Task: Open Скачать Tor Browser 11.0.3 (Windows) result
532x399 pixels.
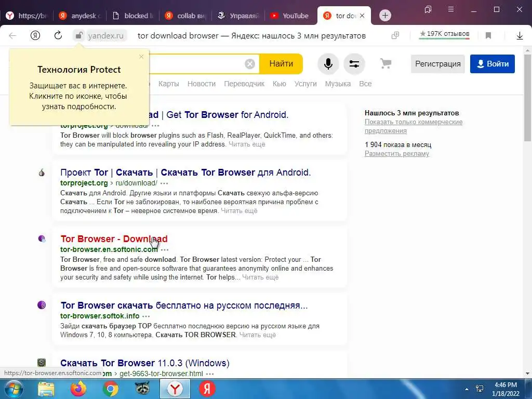Action: pos(145,363)
